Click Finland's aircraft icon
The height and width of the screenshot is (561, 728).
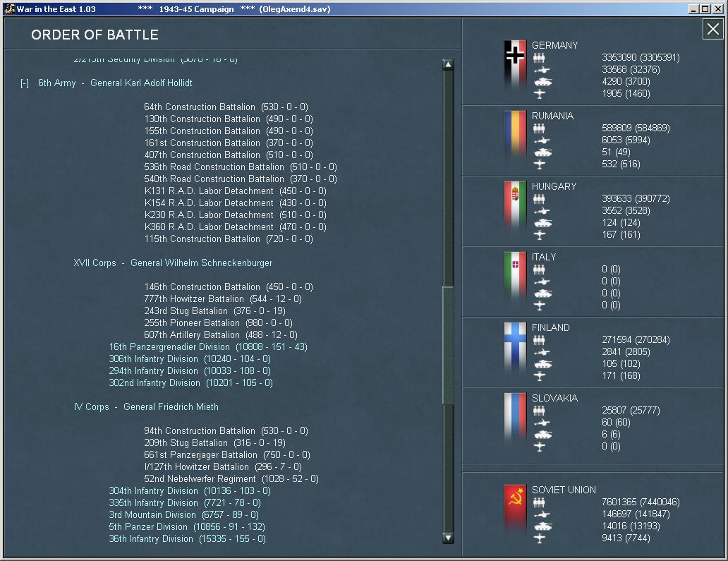pos(539,376)
